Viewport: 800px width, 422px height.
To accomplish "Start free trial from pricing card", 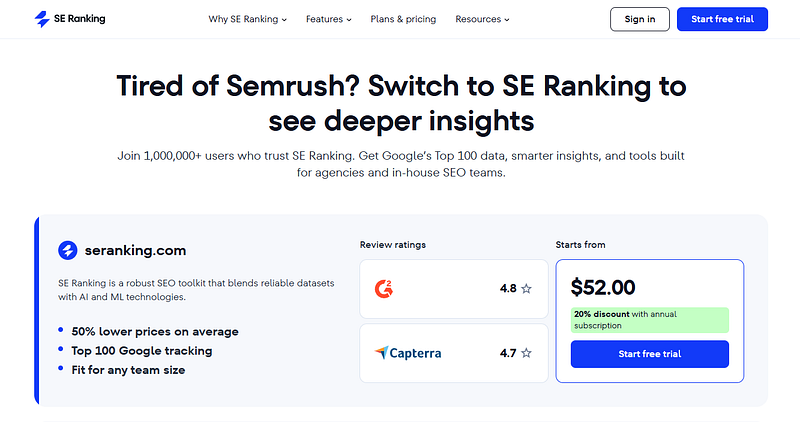I will (x=650, y=354).
